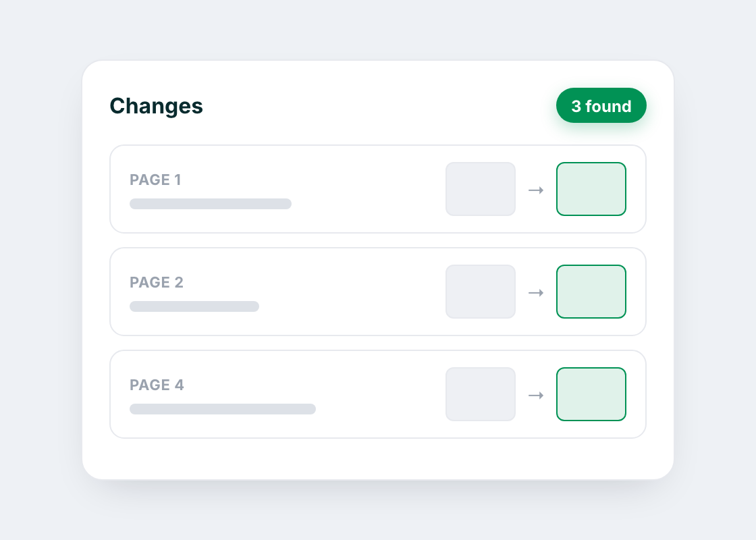Click the placeholder text bar under PAGE 1
Screen dimensions: 756x540
tap(211, 203)
